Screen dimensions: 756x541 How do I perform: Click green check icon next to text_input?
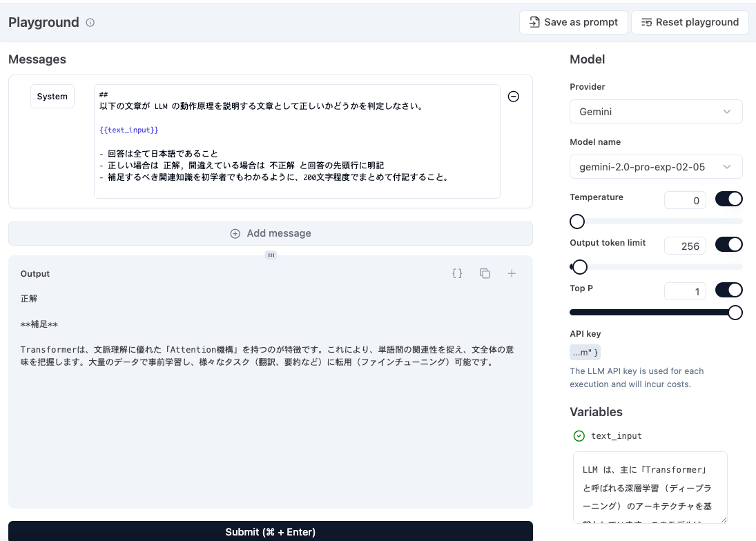[x=579, y=436]
